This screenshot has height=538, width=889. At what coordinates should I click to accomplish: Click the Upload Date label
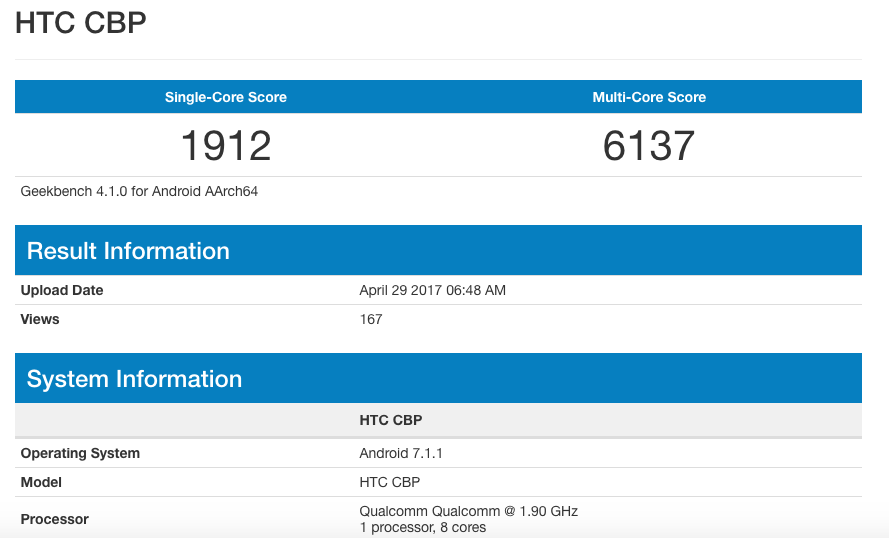(x=62, y=290)
